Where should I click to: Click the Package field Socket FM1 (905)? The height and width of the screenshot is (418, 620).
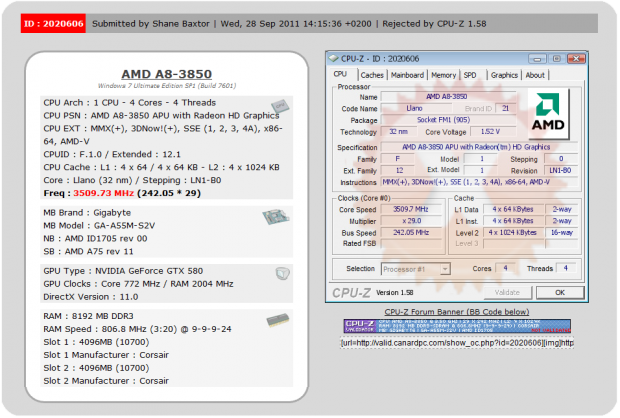click(448, 120)
